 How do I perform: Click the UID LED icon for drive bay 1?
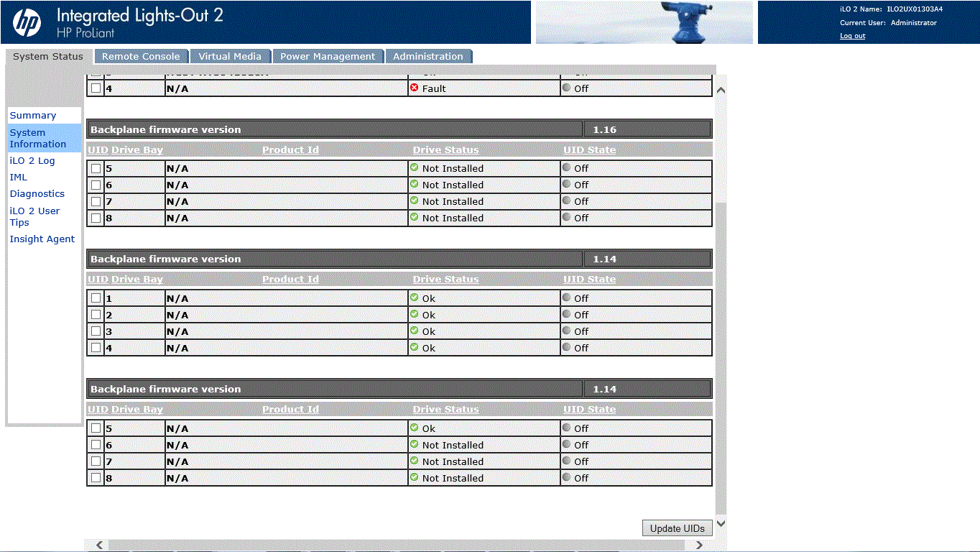(x=567, y=298)
